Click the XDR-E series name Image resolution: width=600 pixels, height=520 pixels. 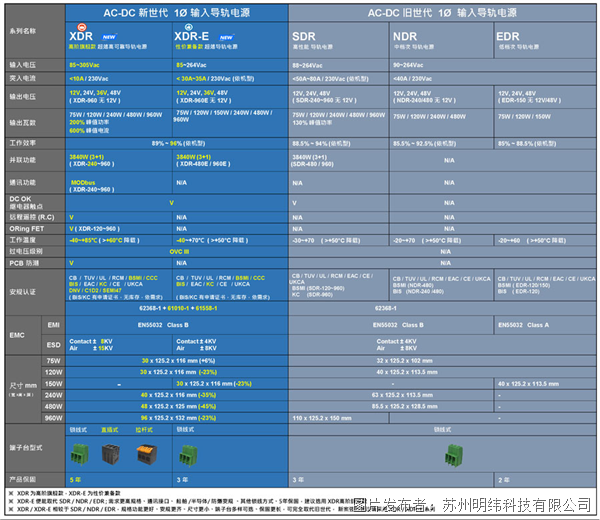[191, 36]
